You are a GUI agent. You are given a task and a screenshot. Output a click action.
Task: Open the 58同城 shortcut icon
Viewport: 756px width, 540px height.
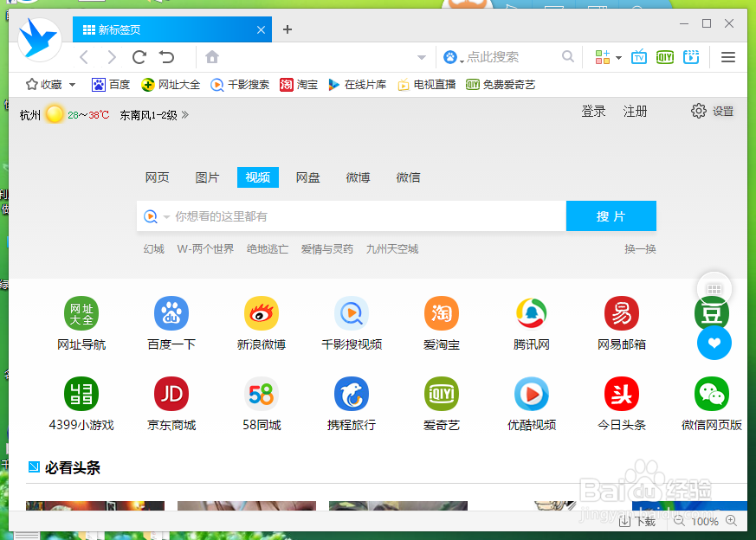[262, 394]
